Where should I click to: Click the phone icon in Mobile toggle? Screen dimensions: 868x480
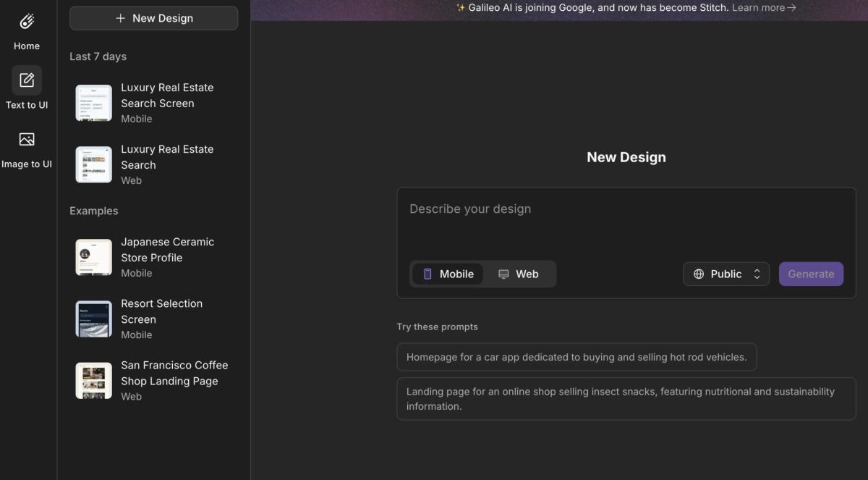click(x=427, y=274)
